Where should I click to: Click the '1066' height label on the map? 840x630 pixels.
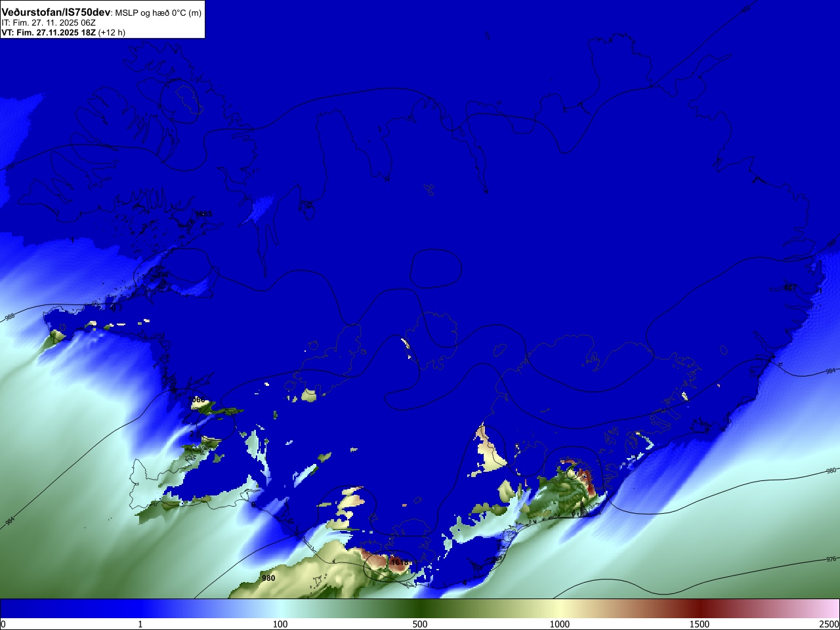(197, 400)
